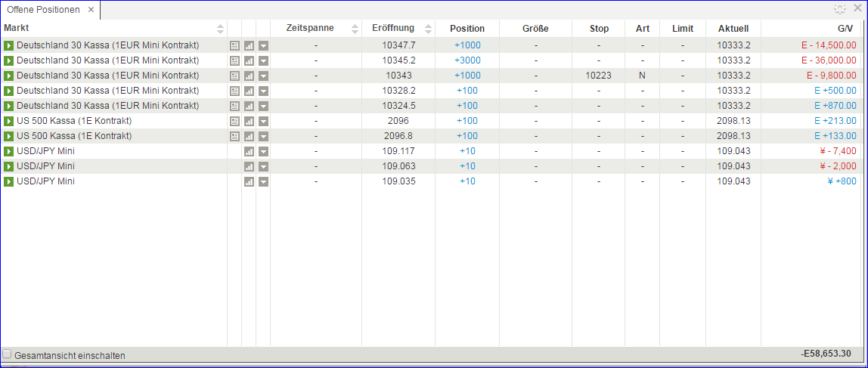Screen dimensions: 868x368
Task: Click green arrow icon of Deutschland 30 row opened at 10343
Action: tap(8, 76)
